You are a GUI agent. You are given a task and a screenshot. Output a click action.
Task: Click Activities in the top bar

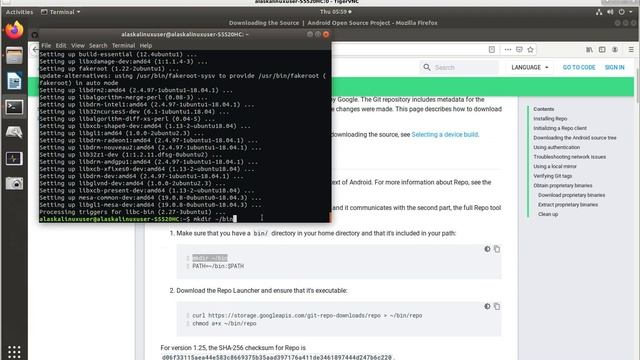pyautogui.click(x=19, y=12)
